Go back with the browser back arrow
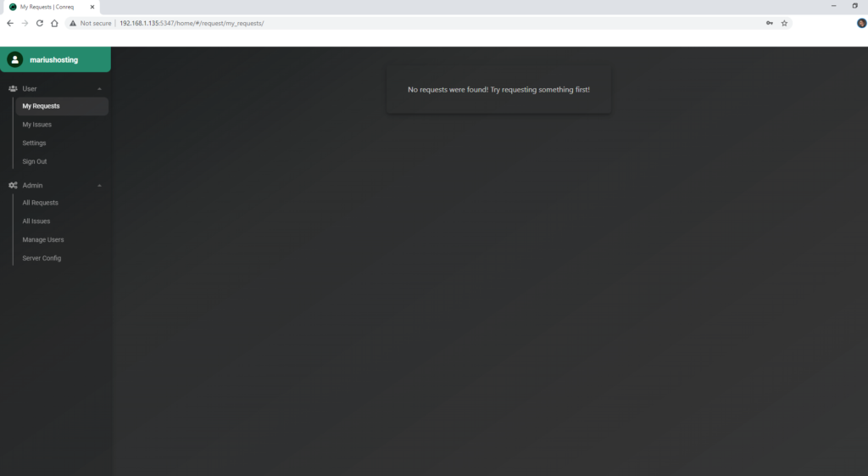Viewport: 868px width, 476px height. [x=9, y=23]
